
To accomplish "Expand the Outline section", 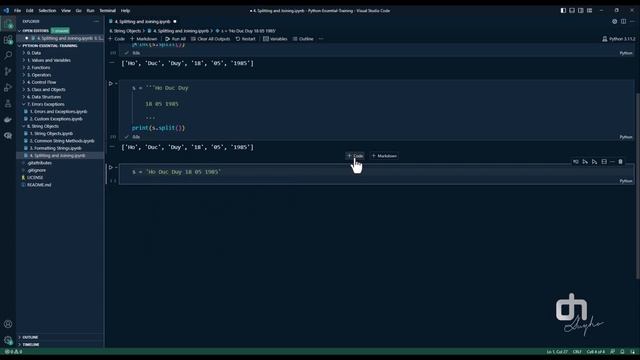I will pos(30,337).
